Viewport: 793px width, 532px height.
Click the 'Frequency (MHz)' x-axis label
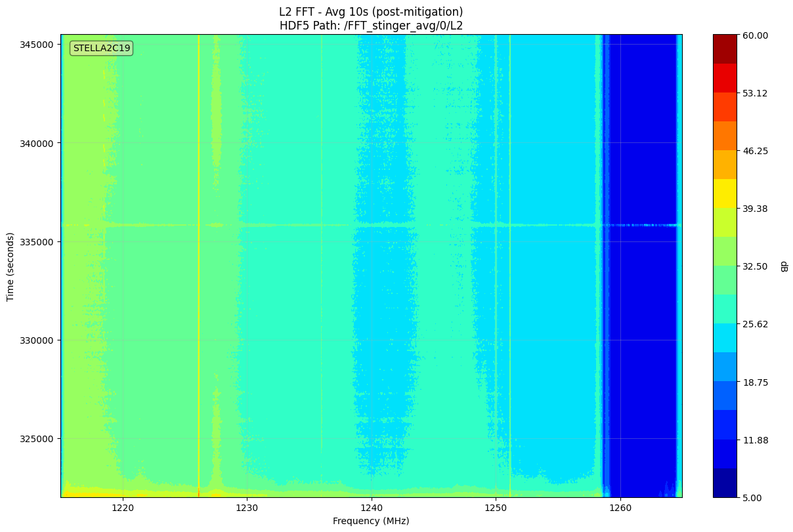(x=371, y=521)
